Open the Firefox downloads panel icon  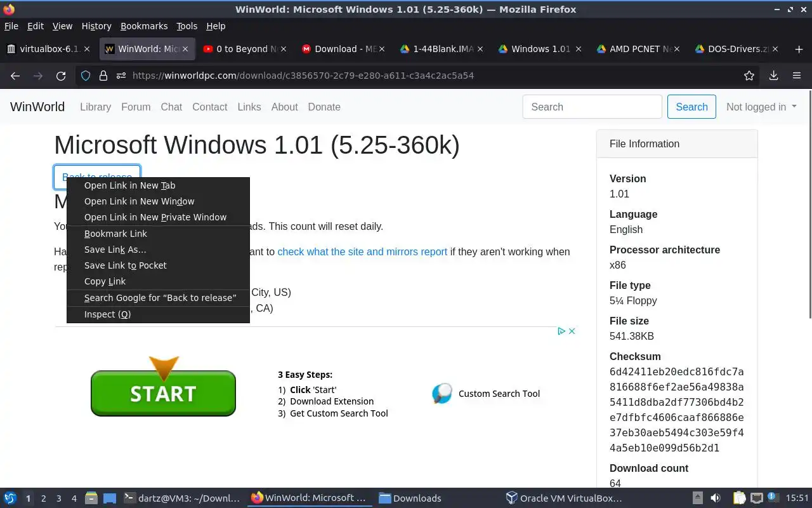pos(773,76)
